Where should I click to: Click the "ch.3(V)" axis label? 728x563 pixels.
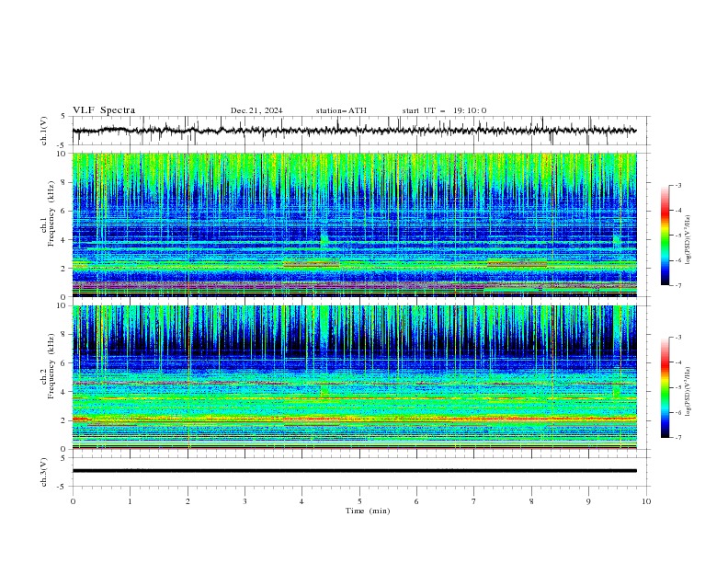click(x=44, y=472)
